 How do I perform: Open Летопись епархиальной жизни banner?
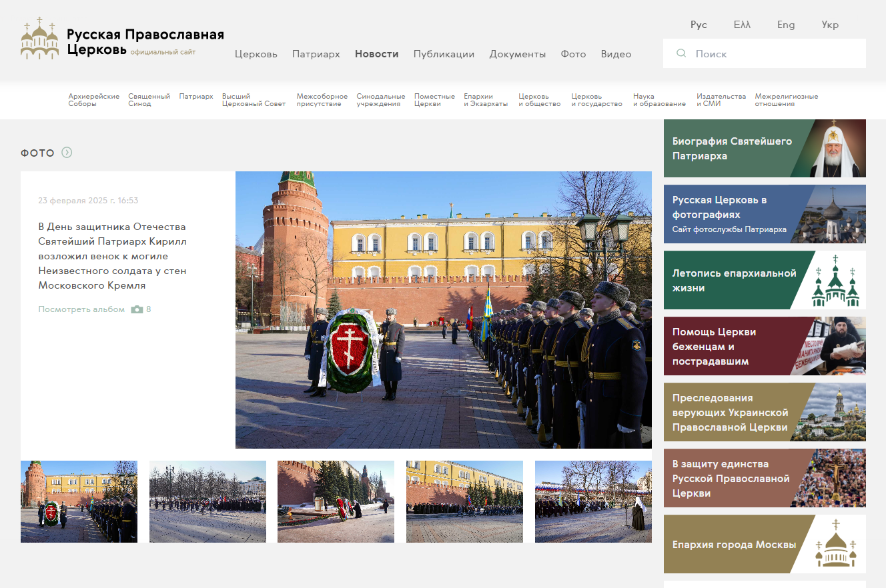click(765, 280)
